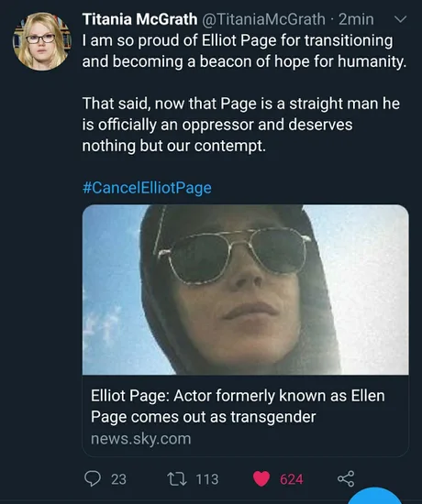This screenshot has height=504, width=422.
Task: Open the reply speech bubble icon
Action: (92, 478)
